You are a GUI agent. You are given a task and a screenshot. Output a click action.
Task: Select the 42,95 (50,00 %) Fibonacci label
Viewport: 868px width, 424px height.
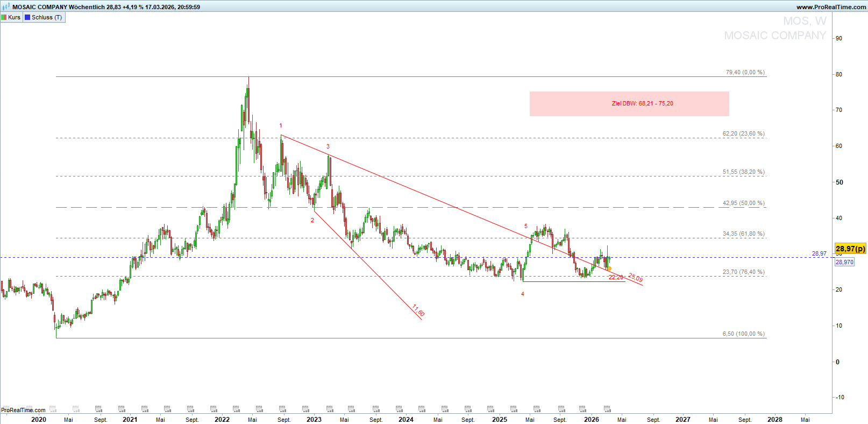743,203
